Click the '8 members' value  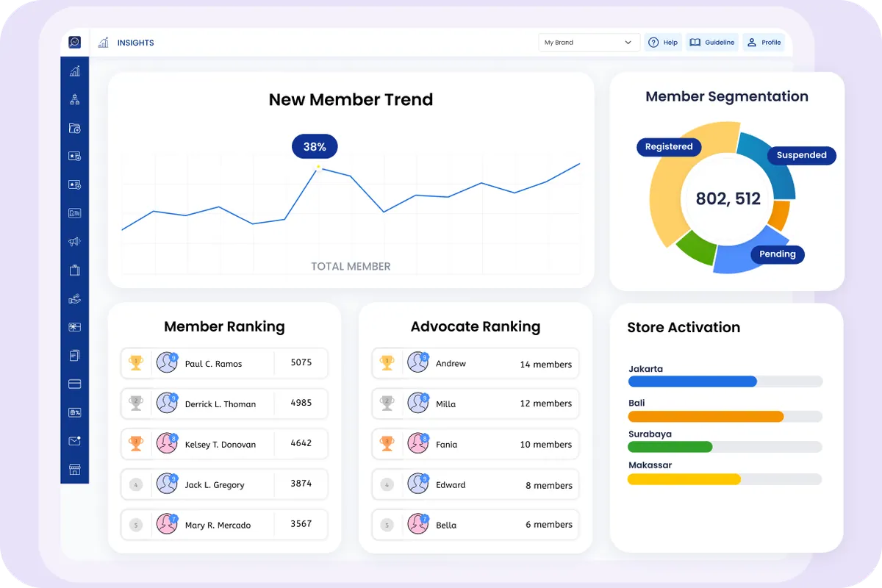click(x=549, y=486)
